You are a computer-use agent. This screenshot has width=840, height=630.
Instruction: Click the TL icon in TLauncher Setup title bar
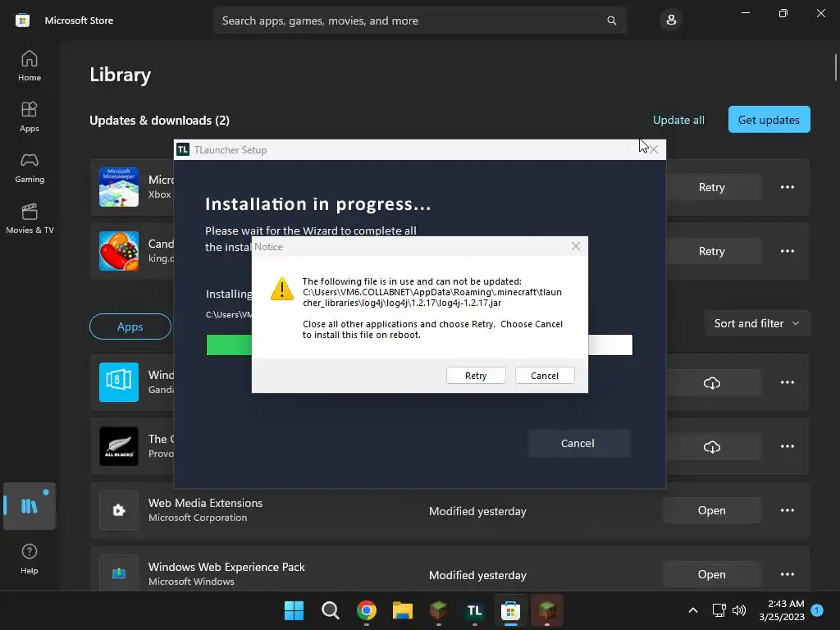(183, 149)
